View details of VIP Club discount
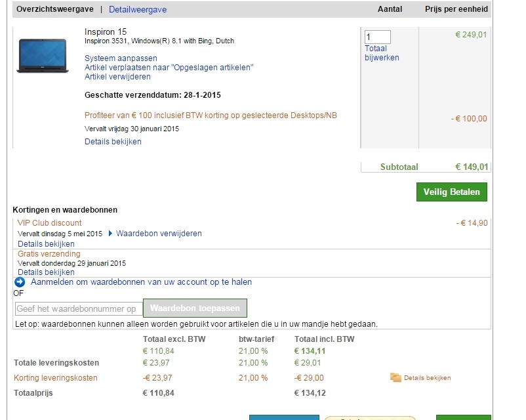This screenshot has width=526, height=420. point(46,244)
